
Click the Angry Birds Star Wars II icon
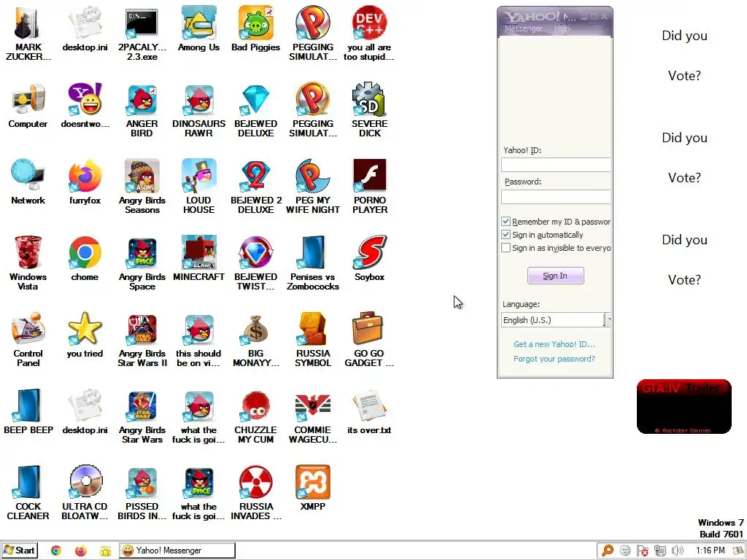coord(142,340)
